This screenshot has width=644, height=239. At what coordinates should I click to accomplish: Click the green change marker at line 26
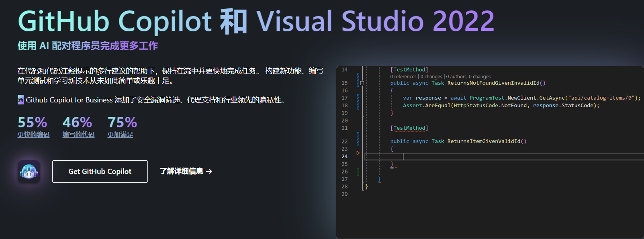coord(358,172)
